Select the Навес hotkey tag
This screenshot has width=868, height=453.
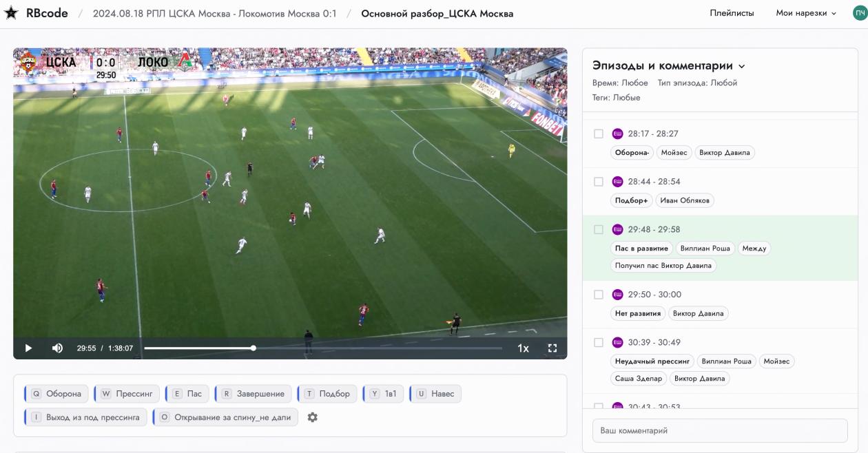tap(435, 394)
